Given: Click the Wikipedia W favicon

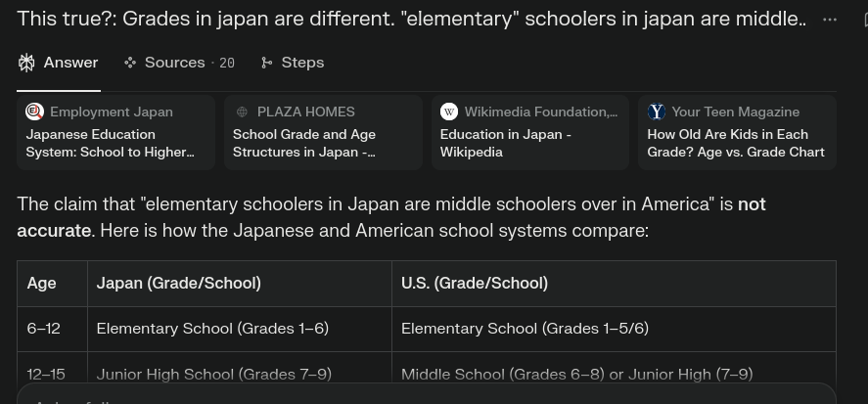Looking at the screenshot, I should click(449, 112).
